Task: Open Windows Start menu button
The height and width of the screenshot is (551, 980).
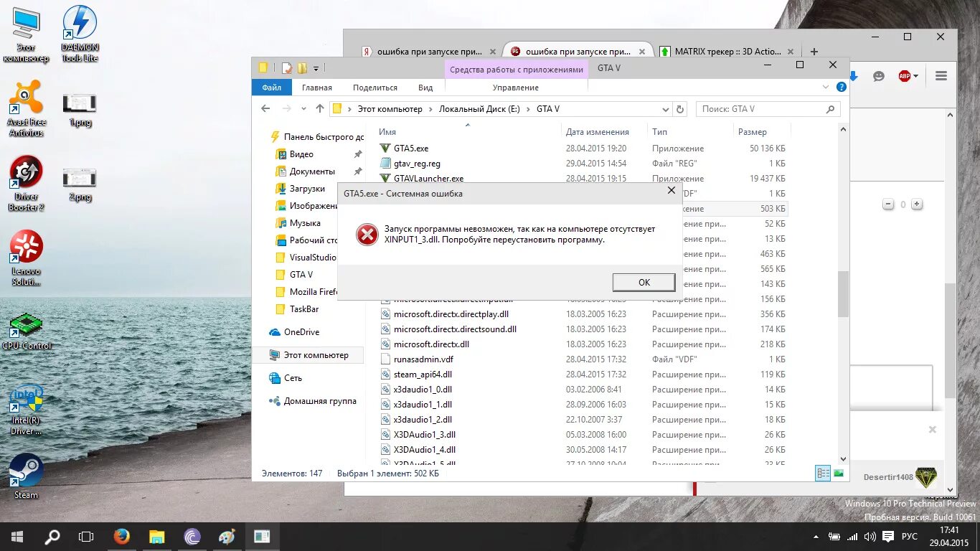Action: tap(17, 536)
